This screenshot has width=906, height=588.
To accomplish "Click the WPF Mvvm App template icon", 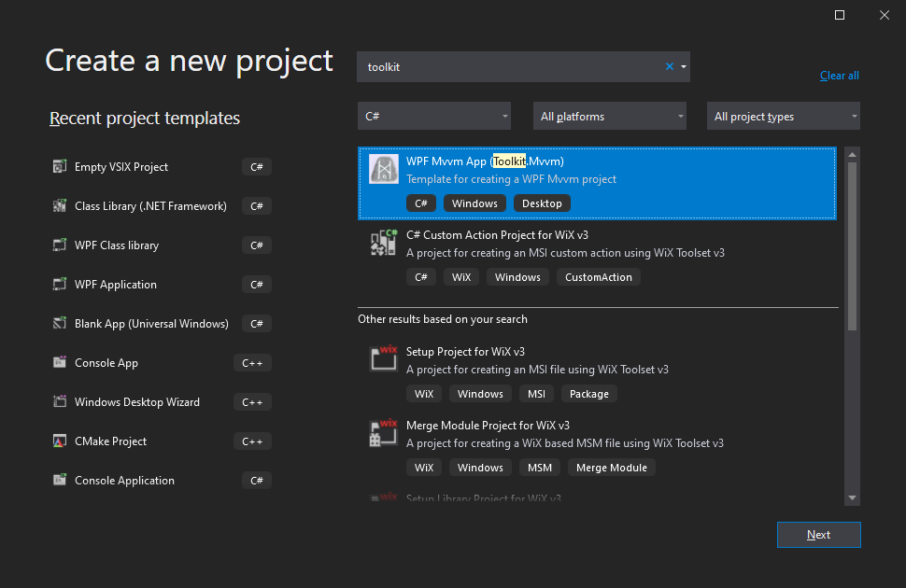I will point(384,169).
